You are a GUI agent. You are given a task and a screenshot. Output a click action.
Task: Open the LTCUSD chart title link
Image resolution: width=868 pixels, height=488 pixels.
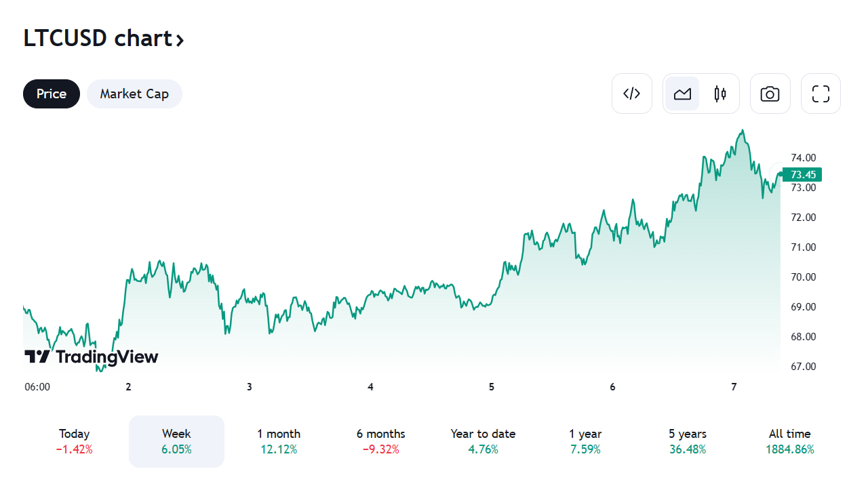[98, 39]
